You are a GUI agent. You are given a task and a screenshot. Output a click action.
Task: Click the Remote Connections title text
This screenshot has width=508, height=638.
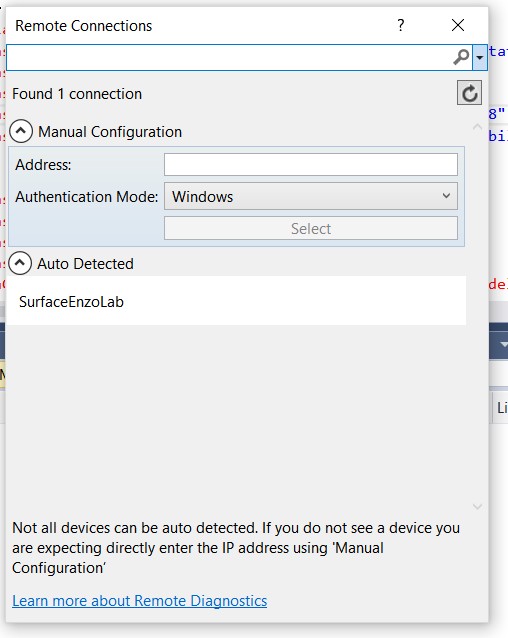pyautogui.click(x=83, y=26)
